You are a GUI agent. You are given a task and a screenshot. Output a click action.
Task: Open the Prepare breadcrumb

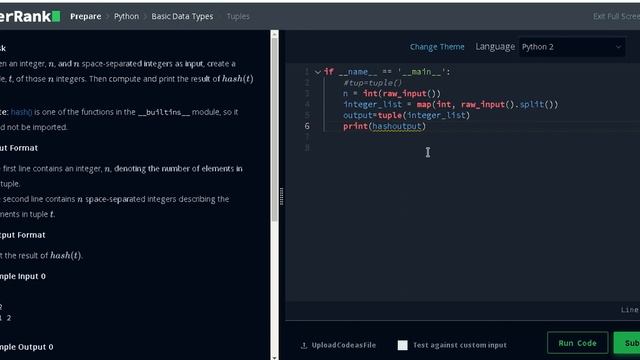(85, 16)
